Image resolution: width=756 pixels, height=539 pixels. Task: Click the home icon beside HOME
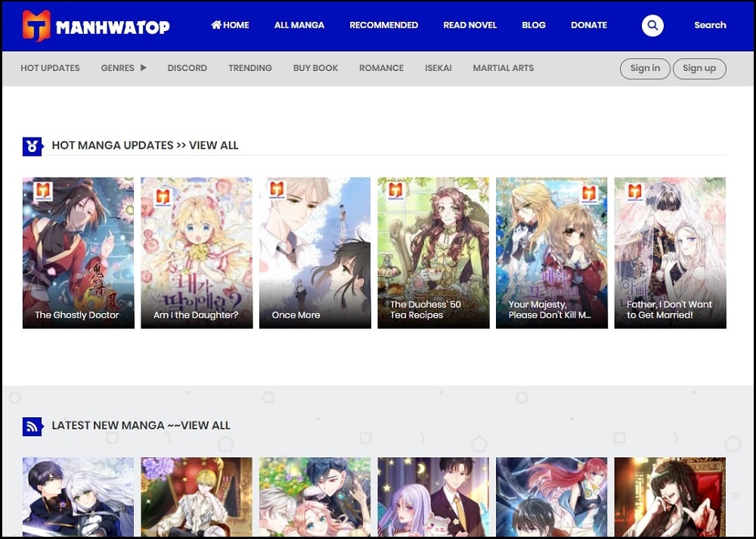[216, 24]
